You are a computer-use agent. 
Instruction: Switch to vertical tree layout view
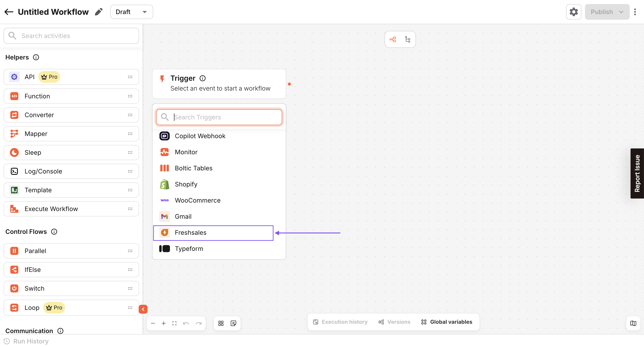click(x=407, y=39)
